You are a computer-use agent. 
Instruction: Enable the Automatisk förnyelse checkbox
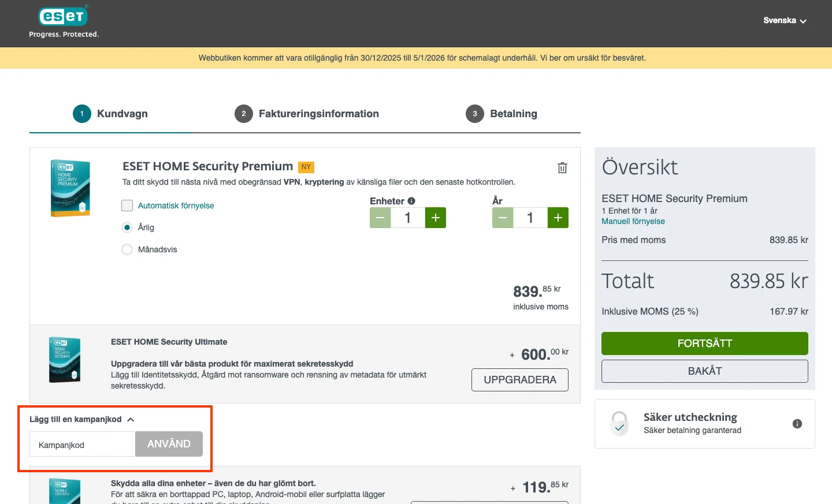click(x=128, y=206)
